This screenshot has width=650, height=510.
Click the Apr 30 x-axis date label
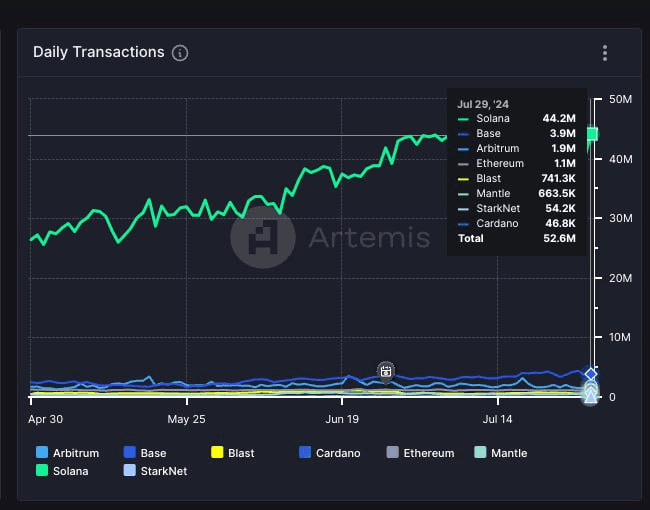pos(46,418)
